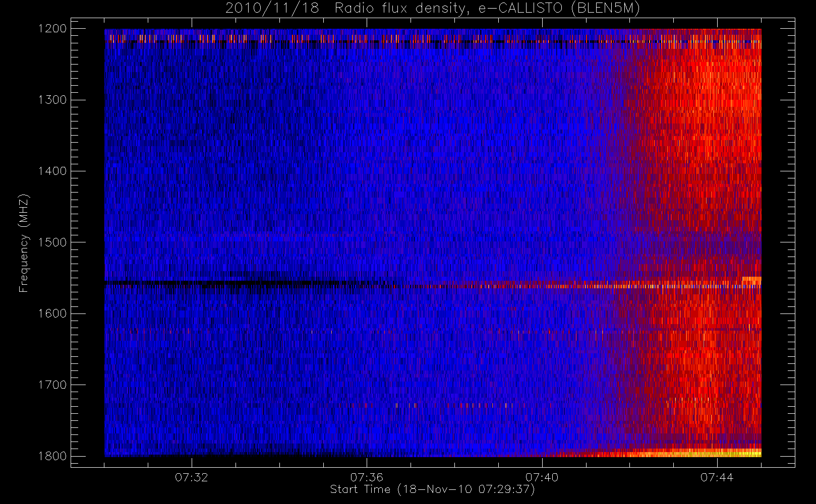
Task: Click the 07:36 time tick label
Action: [x=367, y=477]
